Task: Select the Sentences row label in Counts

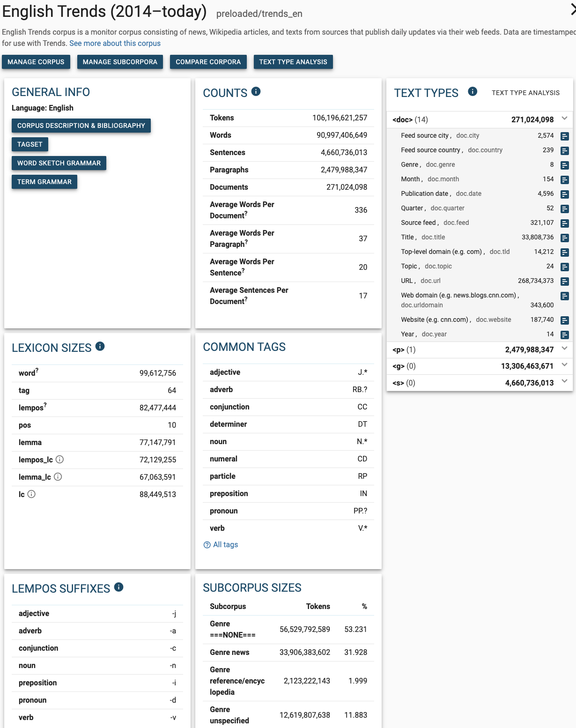Action: point(228,152)
